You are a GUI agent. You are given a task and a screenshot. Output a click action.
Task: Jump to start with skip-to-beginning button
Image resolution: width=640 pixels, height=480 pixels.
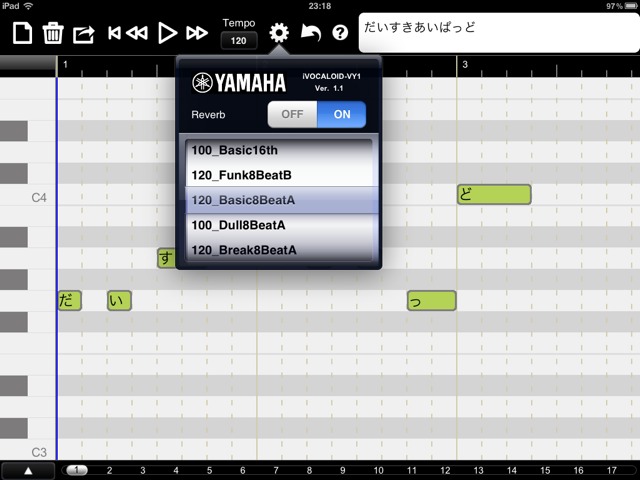pyautogui.click(x=114, y=33)
